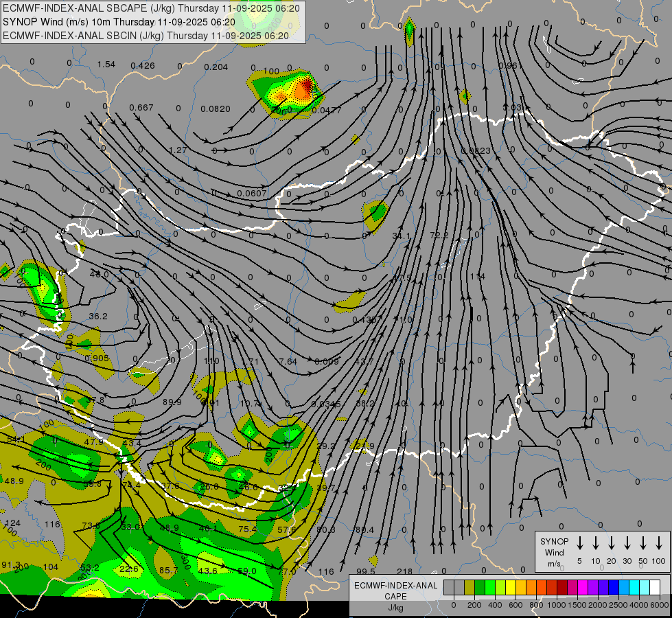Click the map value 89.9
672x618 pixels.
172,402
